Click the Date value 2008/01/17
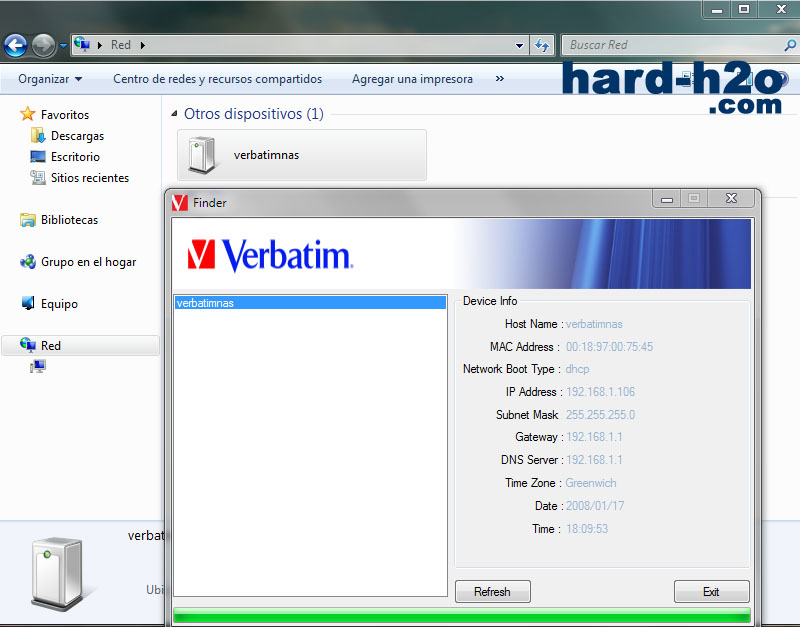800x627 pixels. 595,506
